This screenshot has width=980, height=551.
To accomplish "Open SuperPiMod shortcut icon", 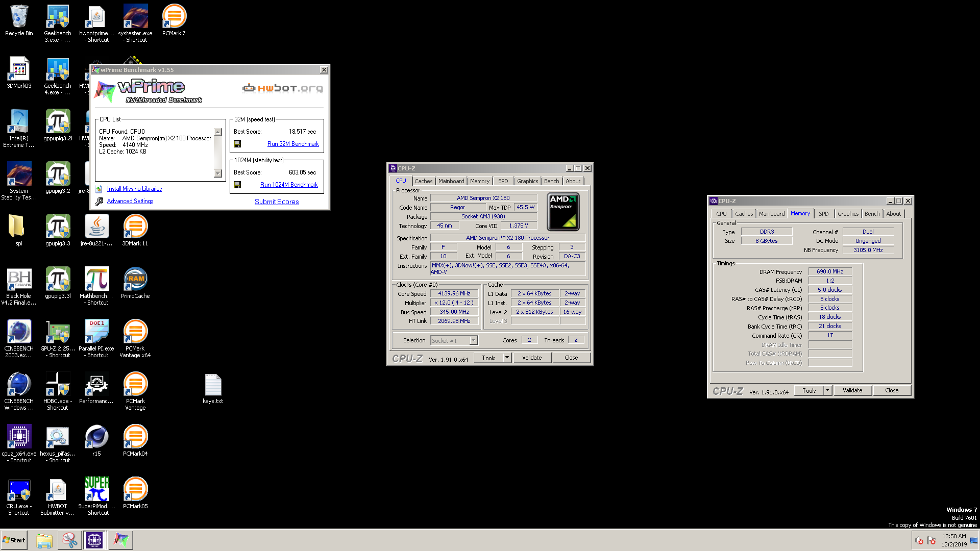I will 96,496.
